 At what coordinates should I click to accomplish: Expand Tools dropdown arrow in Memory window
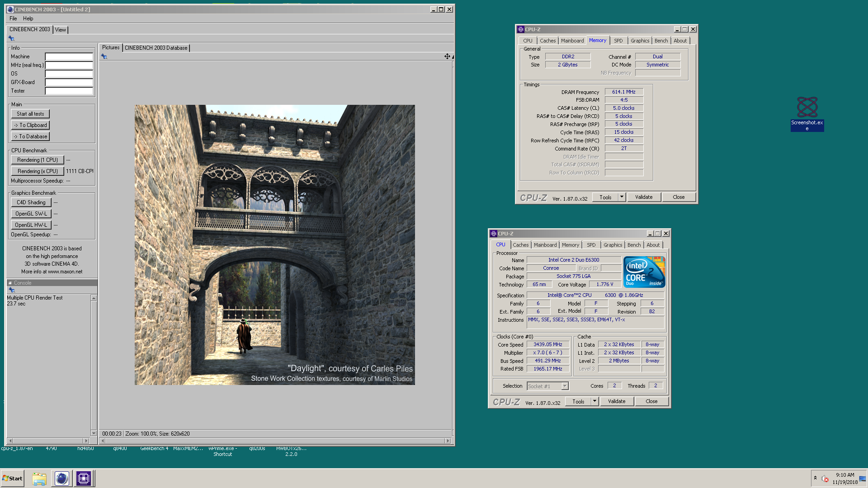[622, 197]
